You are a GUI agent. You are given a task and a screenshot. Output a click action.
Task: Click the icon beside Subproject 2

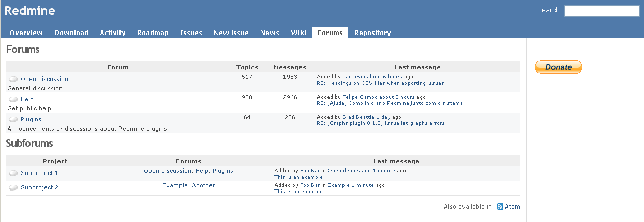(13, 188)
